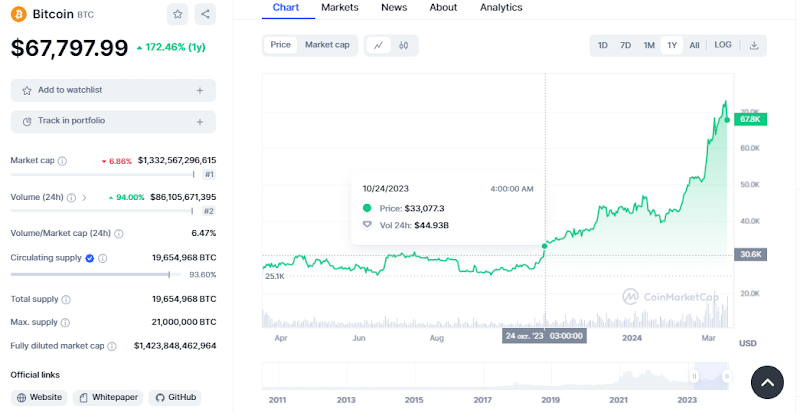The width and height of the screenshot is (800, 413).
Task: Open the Whitepaper link
Action: point(109,397)
